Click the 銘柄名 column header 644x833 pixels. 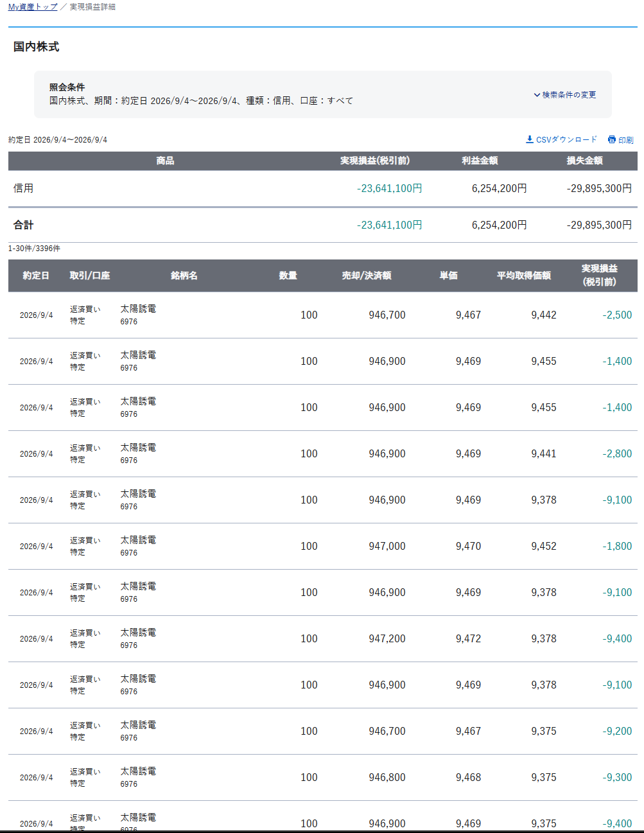184,276
